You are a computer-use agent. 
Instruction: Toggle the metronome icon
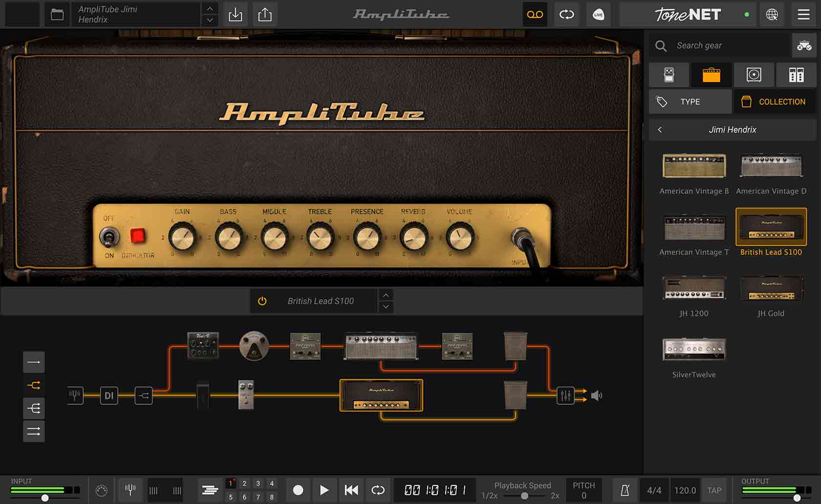[x=625, y=490]
